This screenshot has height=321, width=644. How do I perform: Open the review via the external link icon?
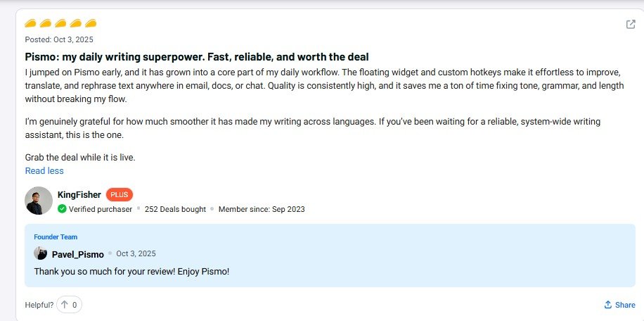(x=631, y=25)
